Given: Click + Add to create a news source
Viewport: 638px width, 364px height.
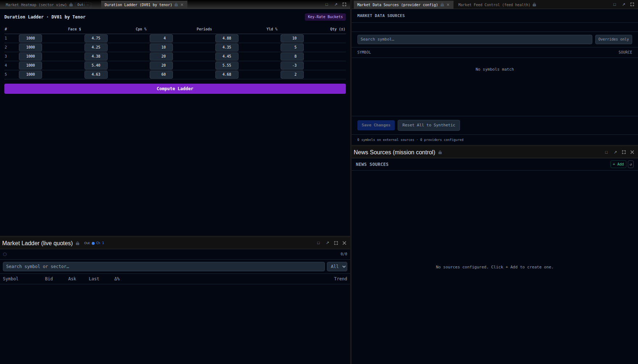Looking at the screenshot, I should (x=618, y=164).
